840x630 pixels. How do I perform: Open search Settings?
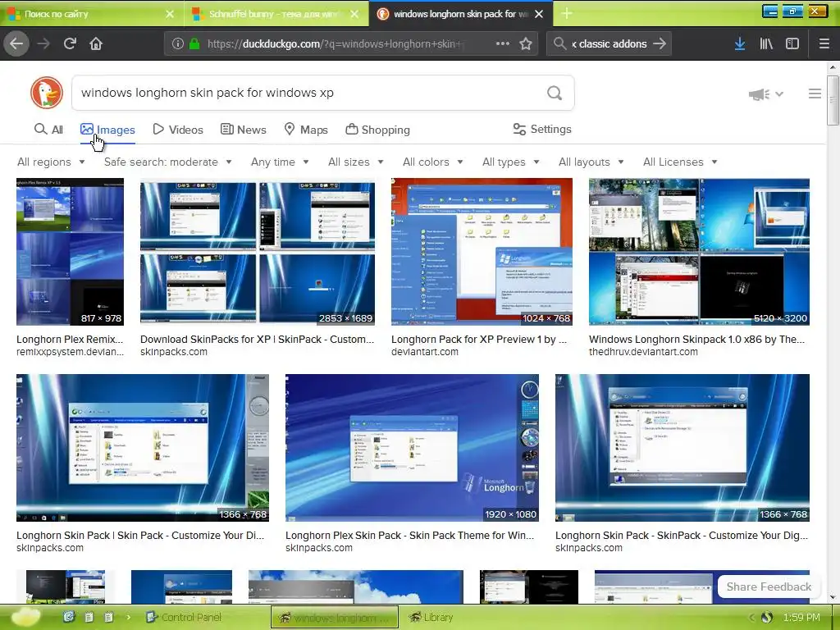(x=542, y=129)
